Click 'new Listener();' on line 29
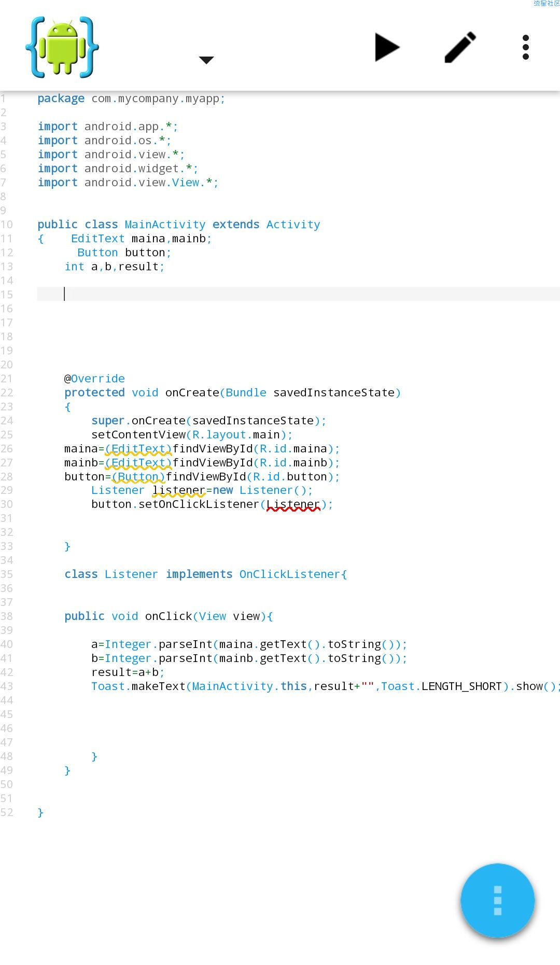Screen dimensions: 560x965 pyautogui.click(x=263, y=490)
